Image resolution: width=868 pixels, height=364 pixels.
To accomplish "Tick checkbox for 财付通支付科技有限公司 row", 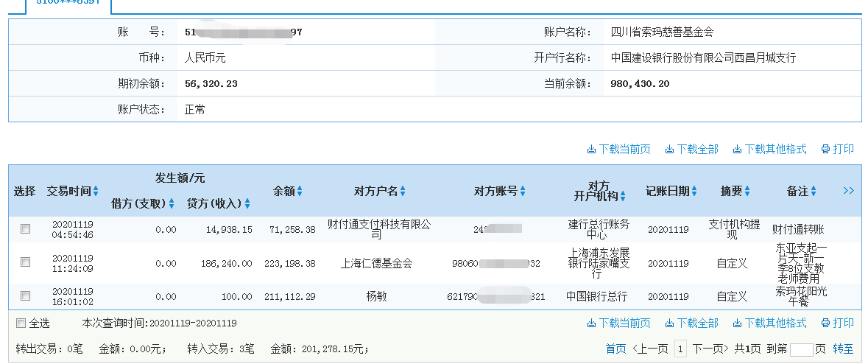I will click(26, 229).
